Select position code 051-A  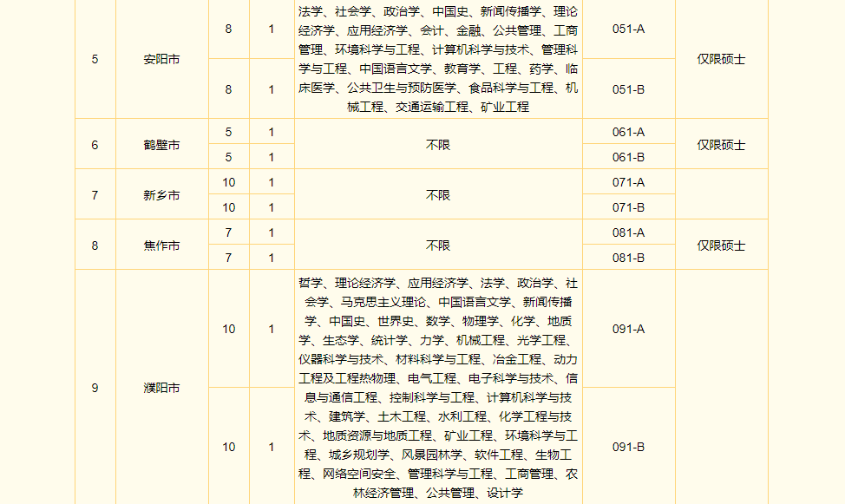[628, 29]
